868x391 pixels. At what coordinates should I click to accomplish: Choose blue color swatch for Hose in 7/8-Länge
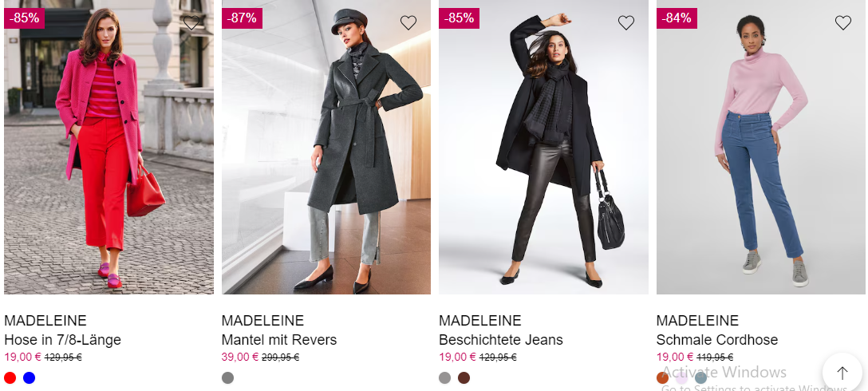click(x=30, y=377)
